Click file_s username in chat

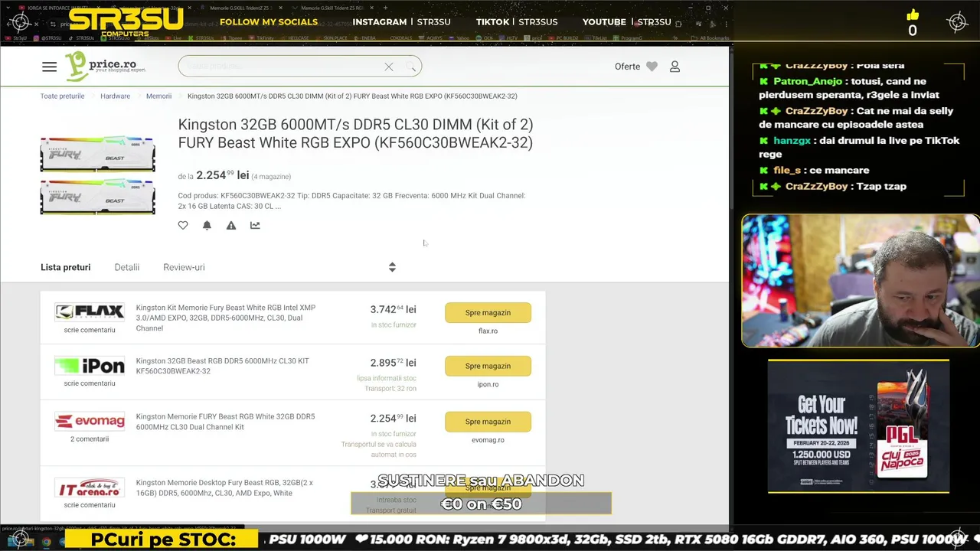click(788, 170)
